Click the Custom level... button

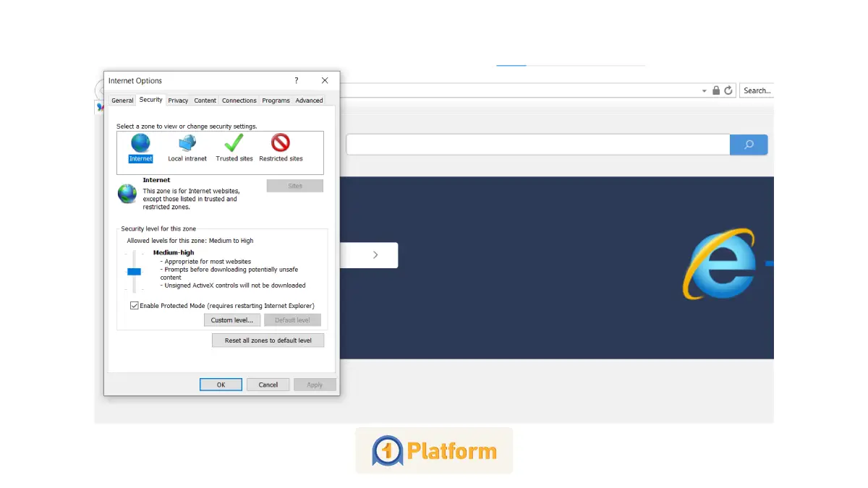(232, 320)
